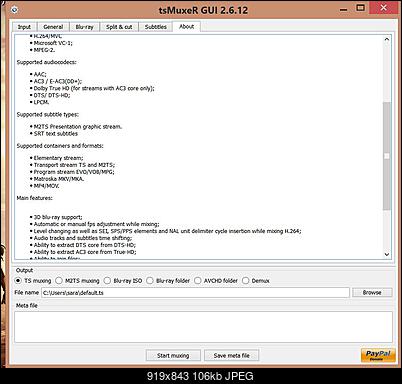The image size is (402, 384).
Task: Click 'Supported containers and formats:' heading
Action: [60, 146]
